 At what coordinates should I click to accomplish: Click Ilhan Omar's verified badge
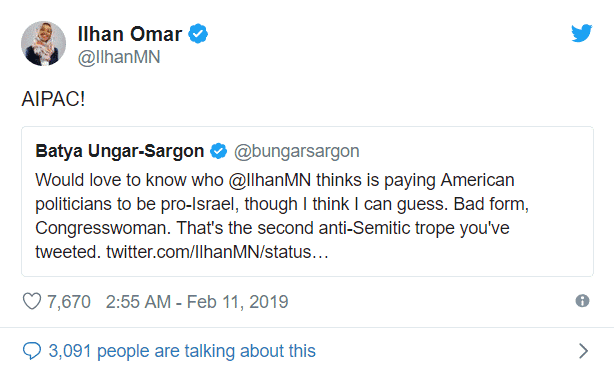click(x=198, y=34)
